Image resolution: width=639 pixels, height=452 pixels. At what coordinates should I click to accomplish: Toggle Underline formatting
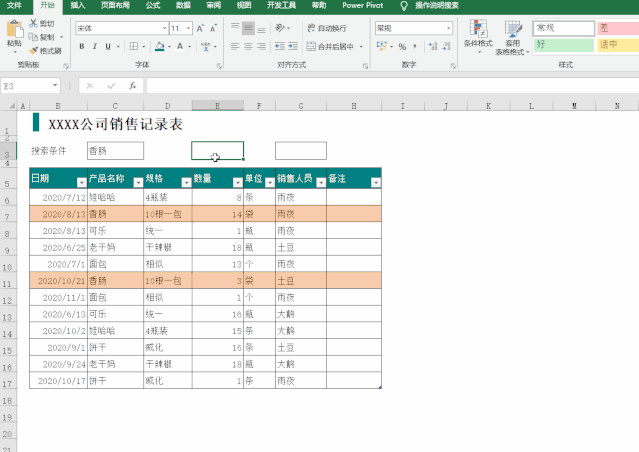point(108,46)
